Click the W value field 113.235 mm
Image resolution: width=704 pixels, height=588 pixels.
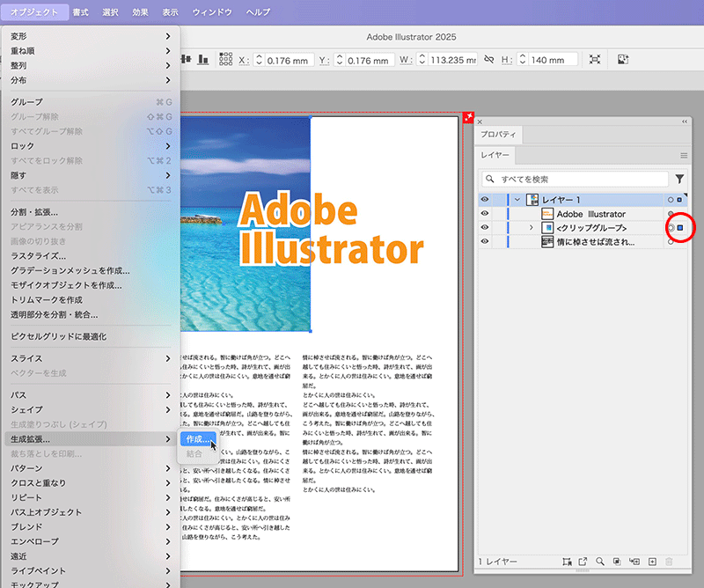452,60
